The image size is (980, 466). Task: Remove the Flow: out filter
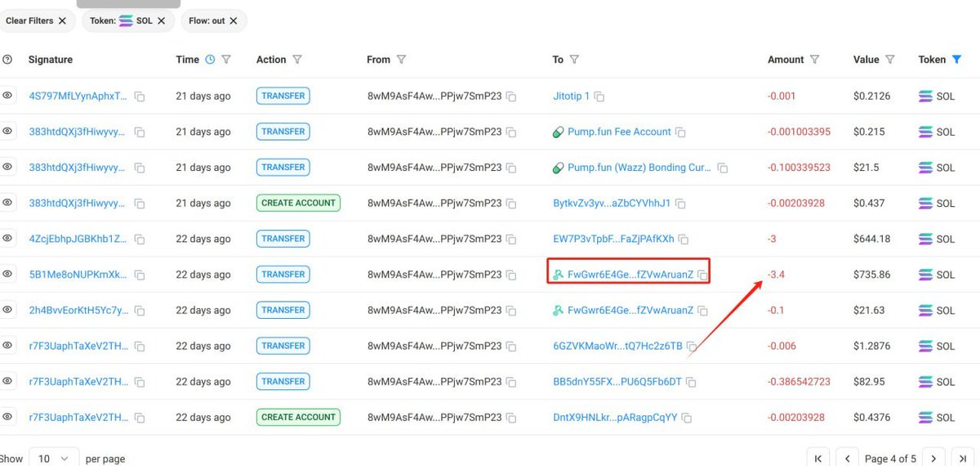point(234,20)
